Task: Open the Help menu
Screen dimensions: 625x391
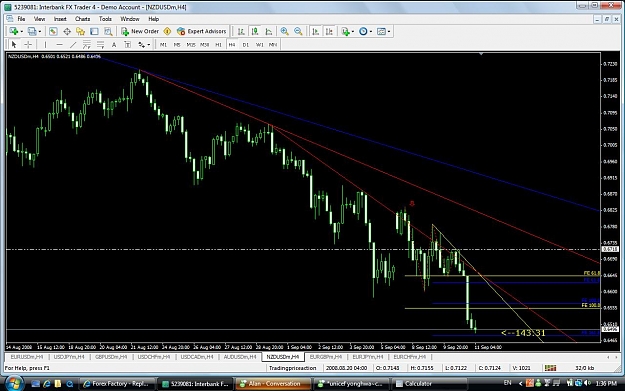Action: click(153, 19)
